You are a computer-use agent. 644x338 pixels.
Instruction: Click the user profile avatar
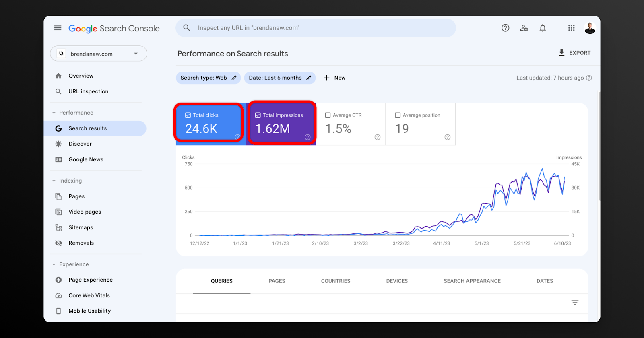[590, 28]
